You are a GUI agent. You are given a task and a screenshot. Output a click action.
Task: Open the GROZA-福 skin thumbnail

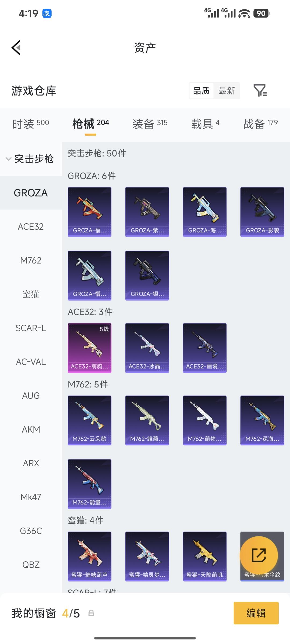click(x=89, y=212)
